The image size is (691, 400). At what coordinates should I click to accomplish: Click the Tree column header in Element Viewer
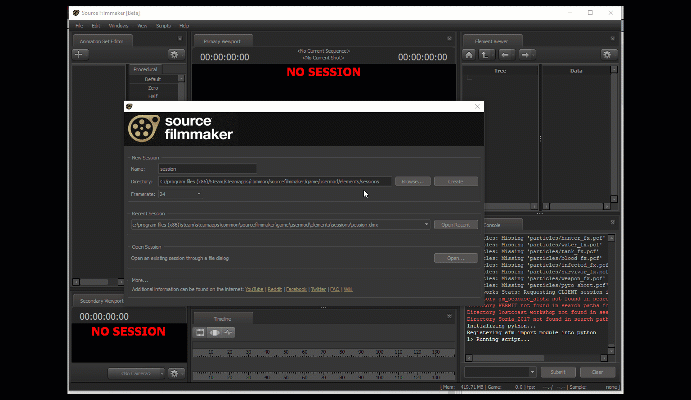point(500,71)
